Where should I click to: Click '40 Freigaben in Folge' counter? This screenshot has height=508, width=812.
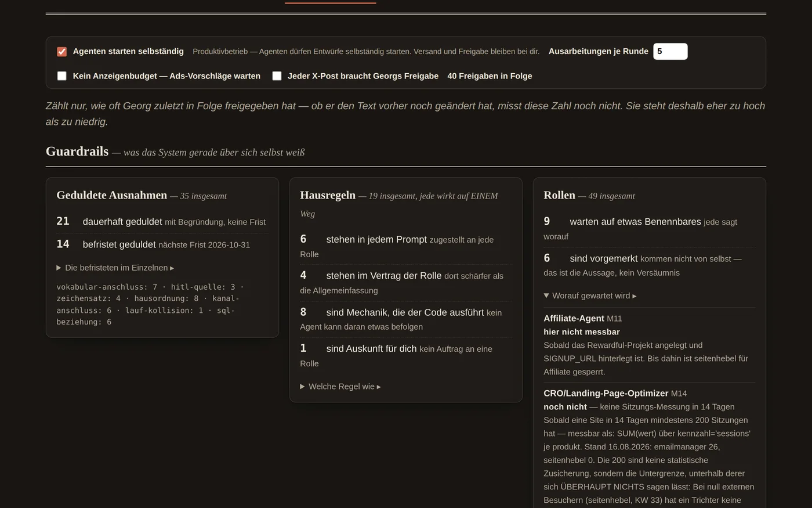pyautogui.click(x=490, y=76)
